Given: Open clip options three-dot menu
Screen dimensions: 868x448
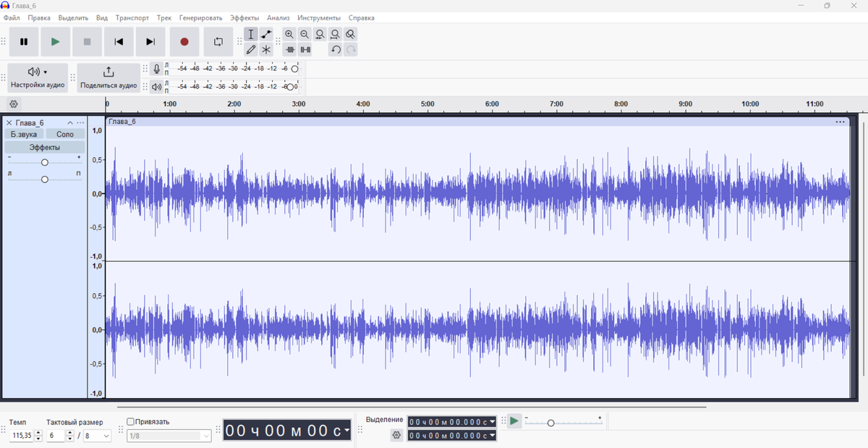Looking at the screenshot, I should [x=840, y=122].
